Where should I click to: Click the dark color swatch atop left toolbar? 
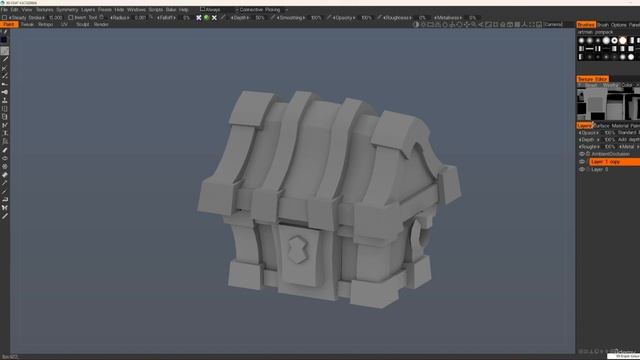(x=4, y=40)
